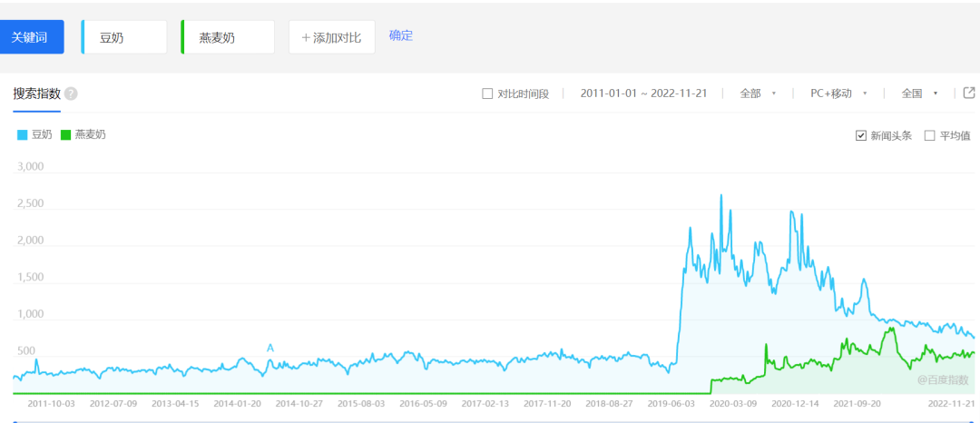Click the plus icon in 添加对比
980x423 pixels.
[x=306, y=37]
